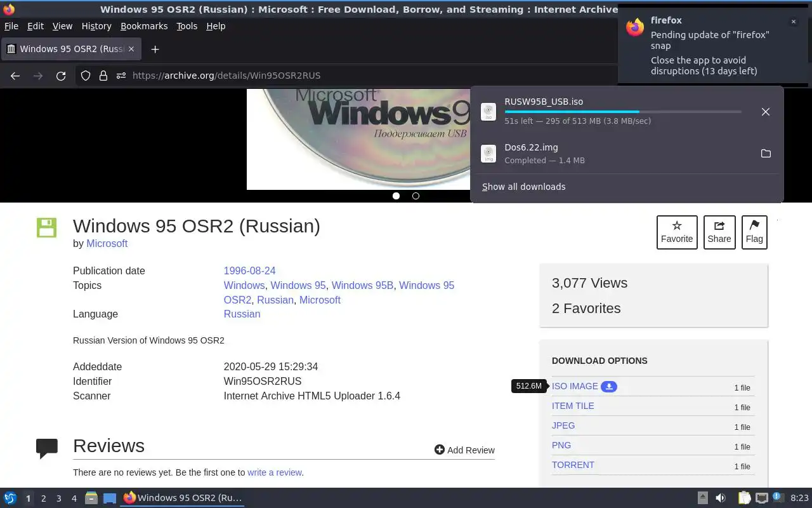Viewport: 812px width, 508px height.
Task: Show Dos6.22.img in its containing folder
Action: (x=766, y=154)
